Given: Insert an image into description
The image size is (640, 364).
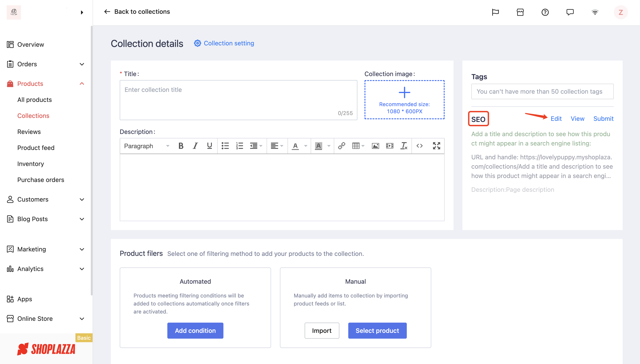Looking at the screenshot, I should [x=375, y=146].
